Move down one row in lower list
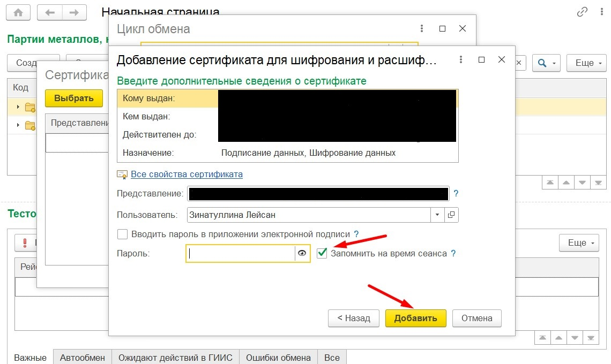 575,338
